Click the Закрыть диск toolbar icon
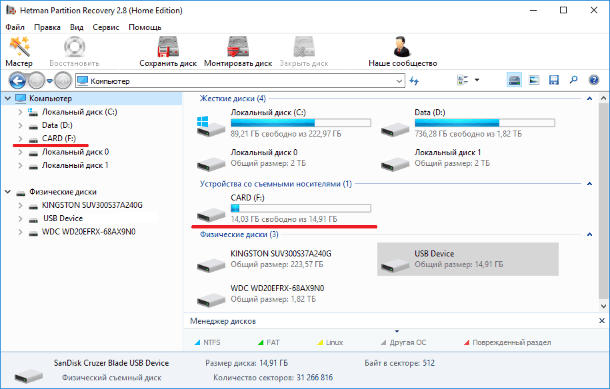This screenshot has height=389, width=610. coord(304,51)
